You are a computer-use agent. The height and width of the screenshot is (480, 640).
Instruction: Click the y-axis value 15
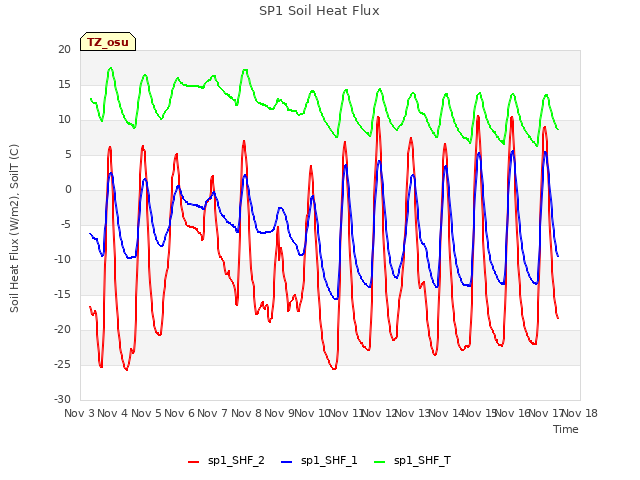(64, 85)
